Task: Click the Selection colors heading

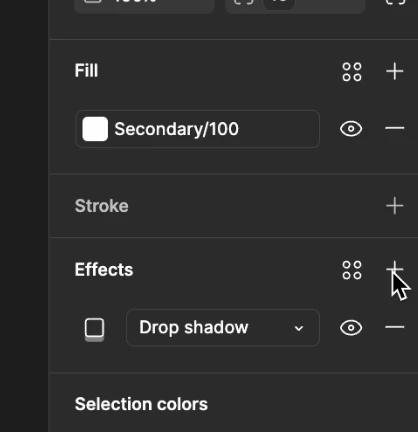Action: point(141,404)
